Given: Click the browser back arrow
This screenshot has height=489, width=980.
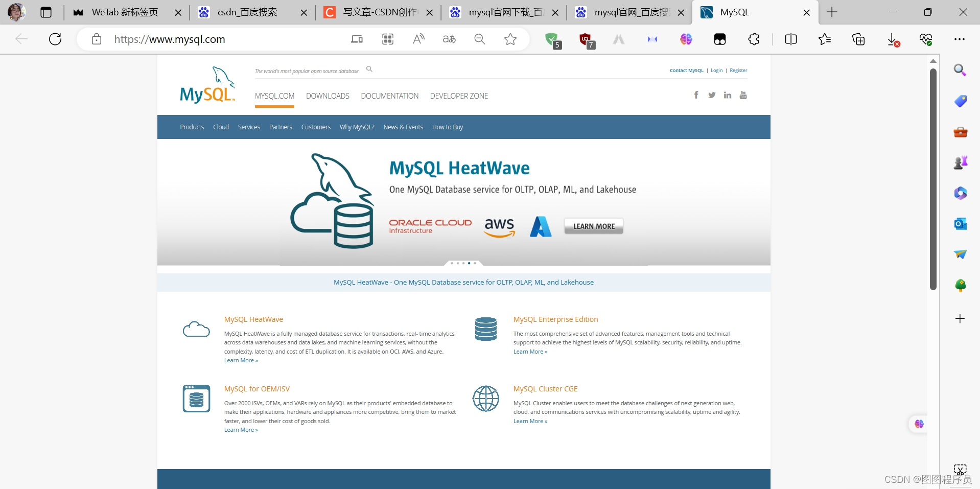Looking at the screenshot, I should [21, 39].
